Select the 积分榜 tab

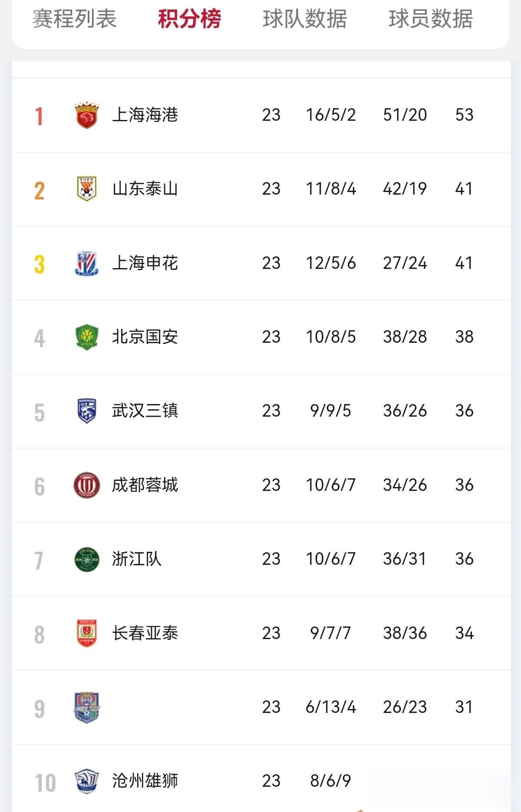[x=189, y=19]
